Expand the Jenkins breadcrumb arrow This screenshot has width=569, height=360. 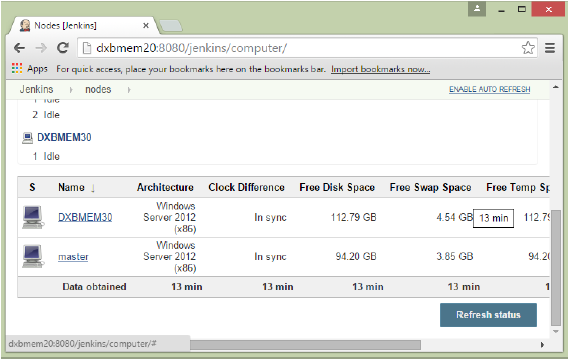click(x=71, y=90)
